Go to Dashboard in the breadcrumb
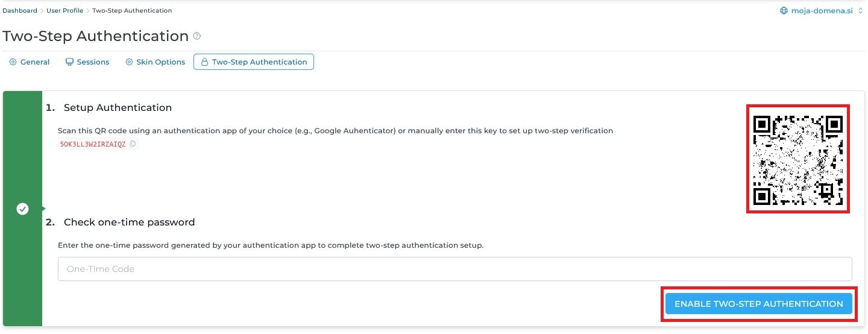 click(20, 10)
